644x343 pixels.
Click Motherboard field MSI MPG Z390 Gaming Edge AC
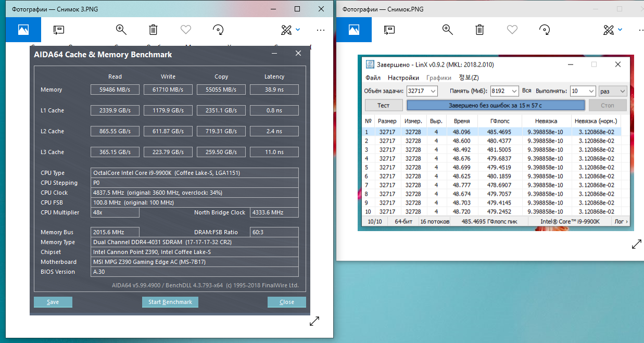195,262
